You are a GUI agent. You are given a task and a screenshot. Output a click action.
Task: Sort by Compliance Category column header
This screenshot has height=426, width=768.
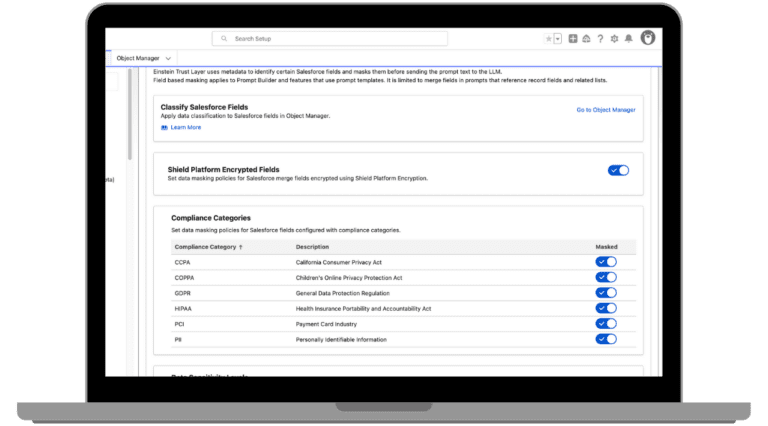(x=208, y=247)
